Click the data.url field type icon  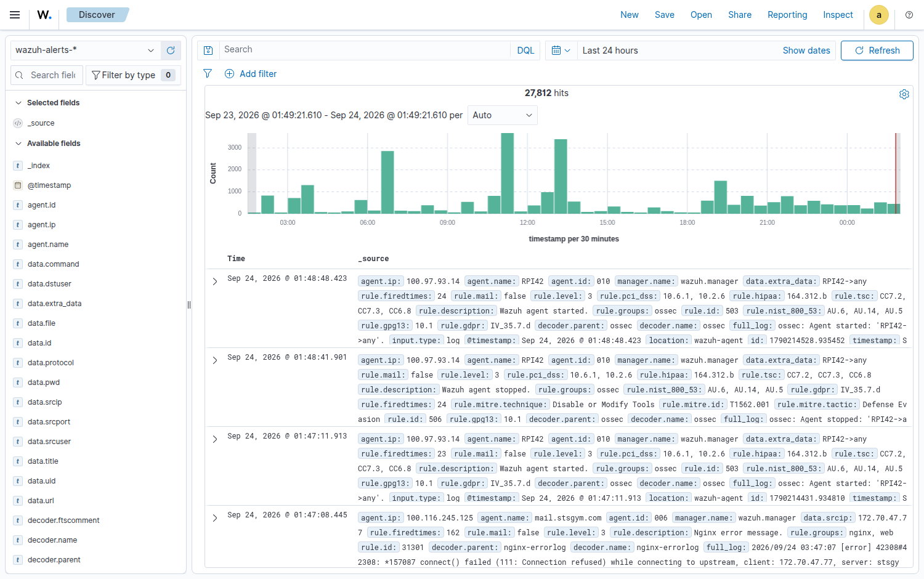[18, 501]
